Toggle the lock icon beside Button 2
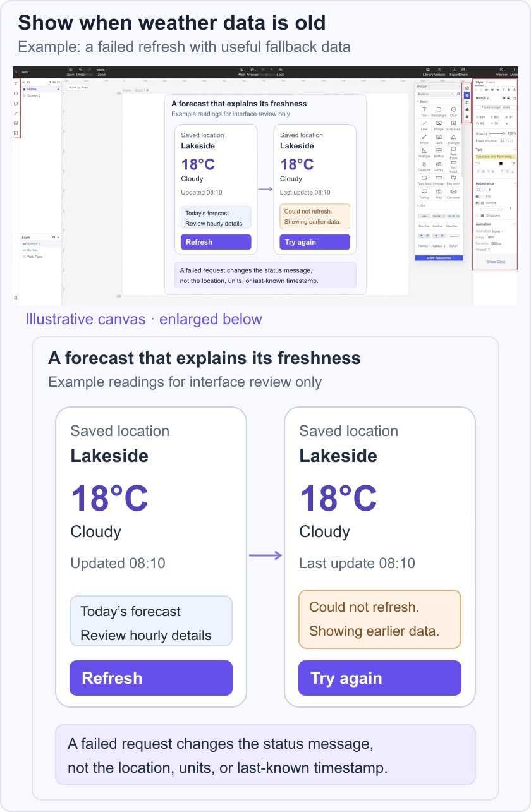This screenshot has height=812, width=531. [508, 98]
